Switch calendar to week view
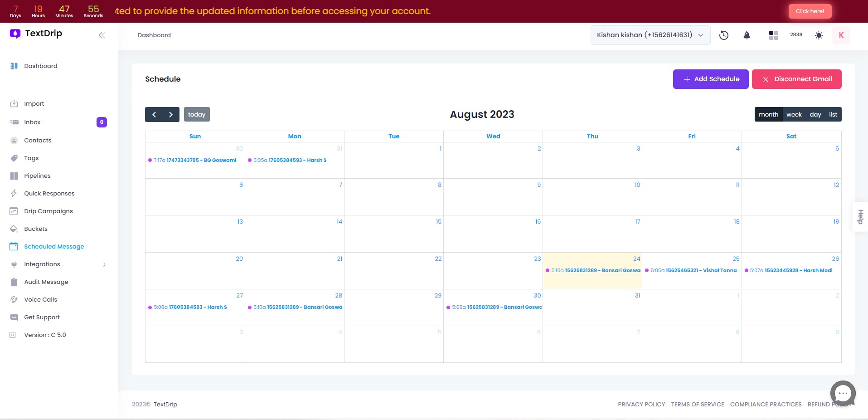 point(794,115)
